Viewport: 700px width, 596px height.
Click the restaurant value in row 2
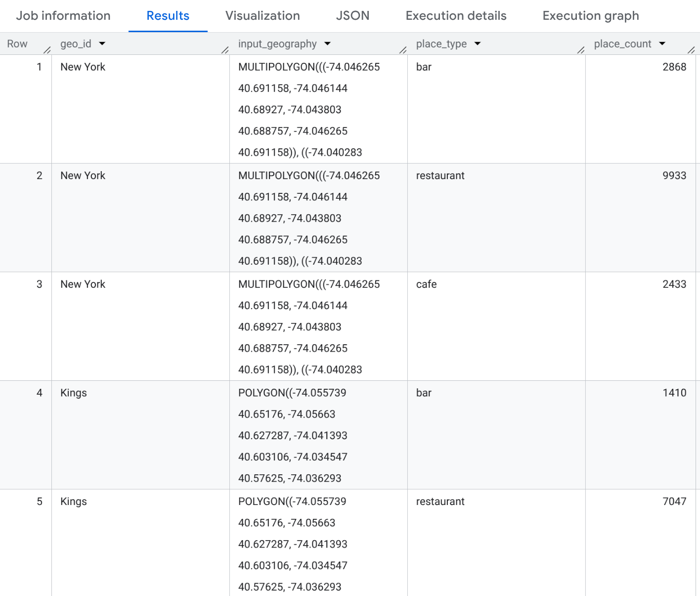440,176
